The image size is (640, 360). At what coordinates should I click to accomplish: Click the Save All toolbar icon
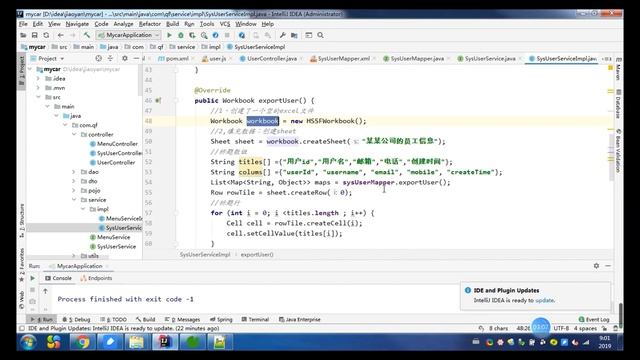(x=35, y=36)
